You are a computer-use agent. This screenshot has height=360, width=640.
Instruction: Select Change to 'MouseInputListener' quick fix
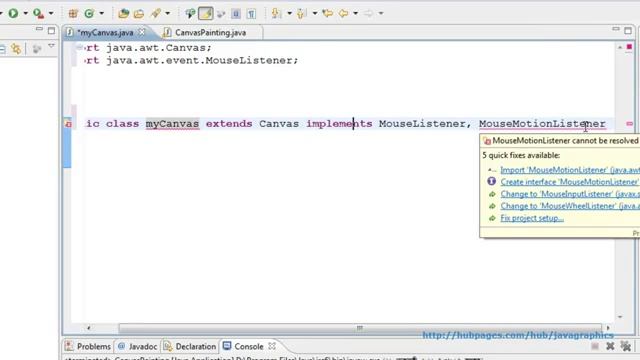pyautogui.click(x=570, y=194)
